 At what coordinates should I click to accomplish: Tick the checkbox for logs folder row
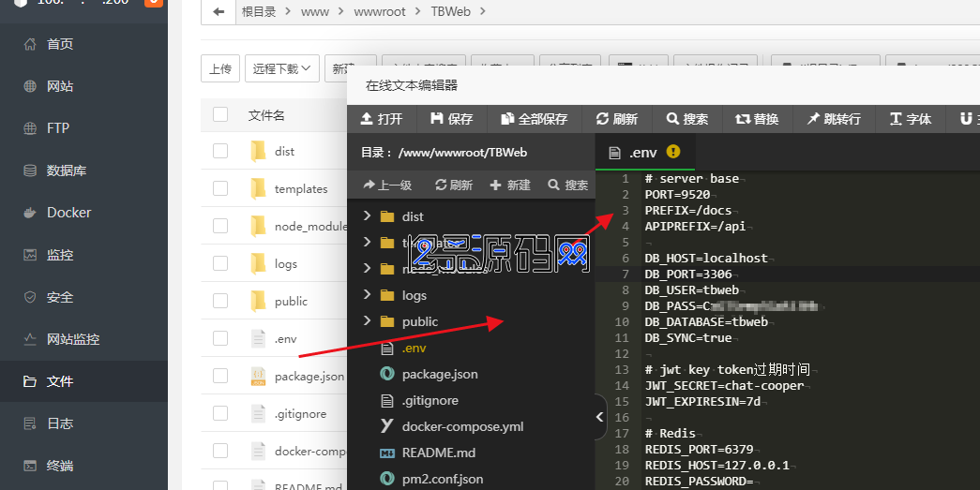(220, 263)
